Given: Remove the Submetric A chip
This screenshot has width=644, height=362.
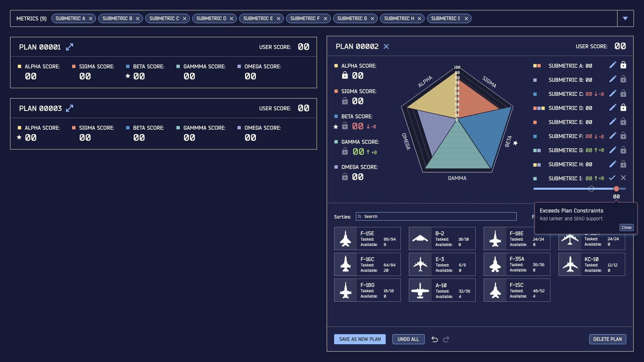Looking at the screenshot, I should [x=91, y=19].
